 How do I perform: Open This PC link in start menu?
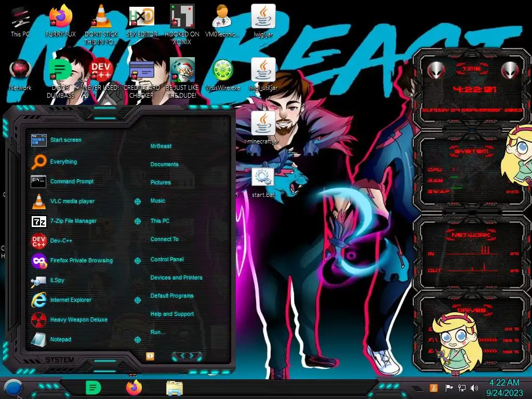coord(160,220)
